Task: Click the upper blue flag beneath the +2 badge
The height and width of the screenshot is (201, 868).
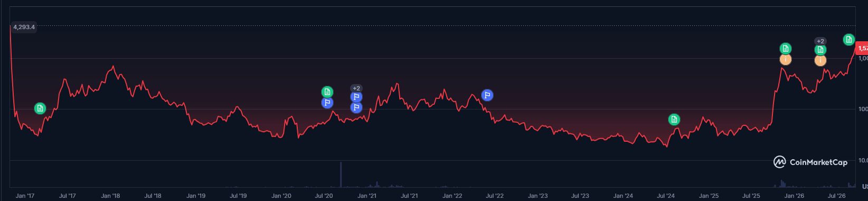Action: pos(356,97)
